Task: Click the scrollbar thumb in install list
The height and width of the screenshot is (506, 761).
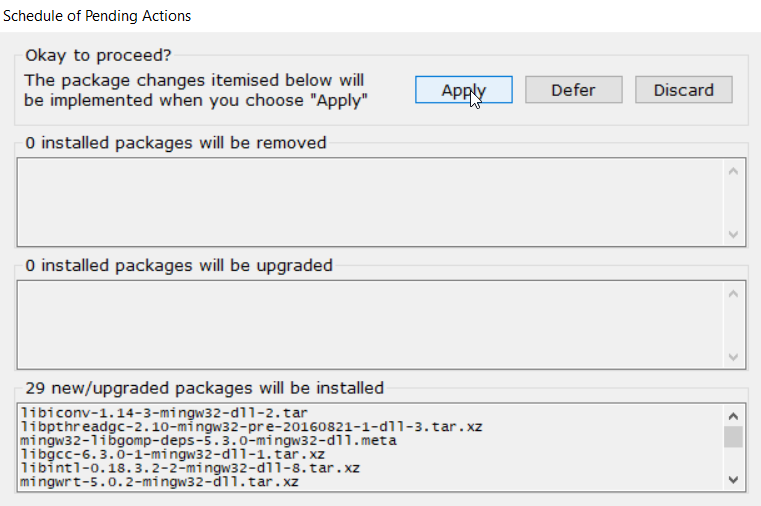Action: pyautogui.click(x=733, y=437)
